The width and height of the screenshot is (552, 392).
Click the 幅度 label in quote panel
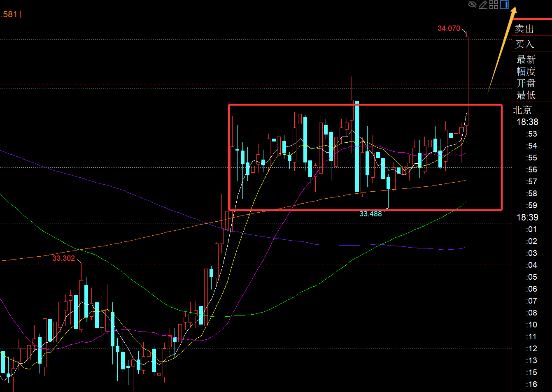[x=526, y=72]
